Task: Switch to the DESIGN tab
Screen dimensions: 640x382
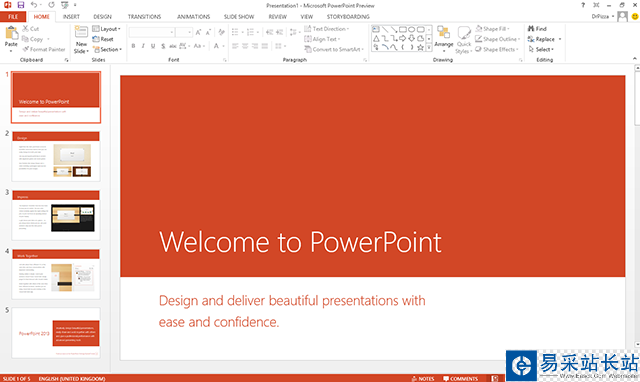Action: (102, 17)
